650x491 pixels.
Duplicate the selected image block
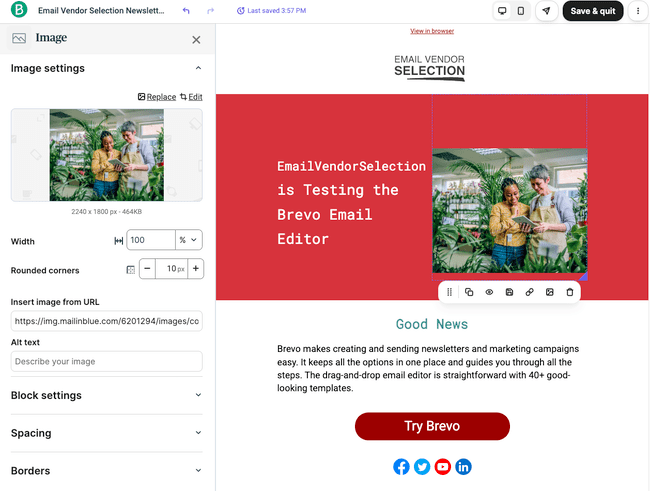point(469,292)
